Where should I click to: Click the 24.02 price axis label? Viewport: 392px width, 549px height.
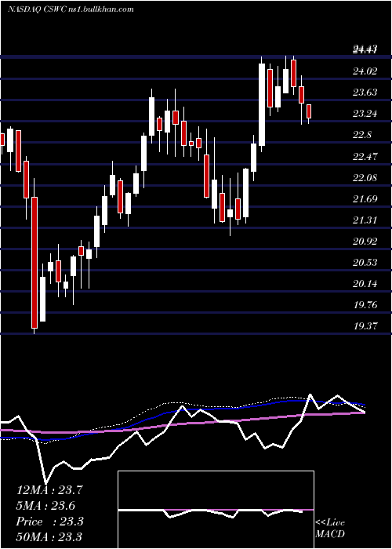point(365,71)
